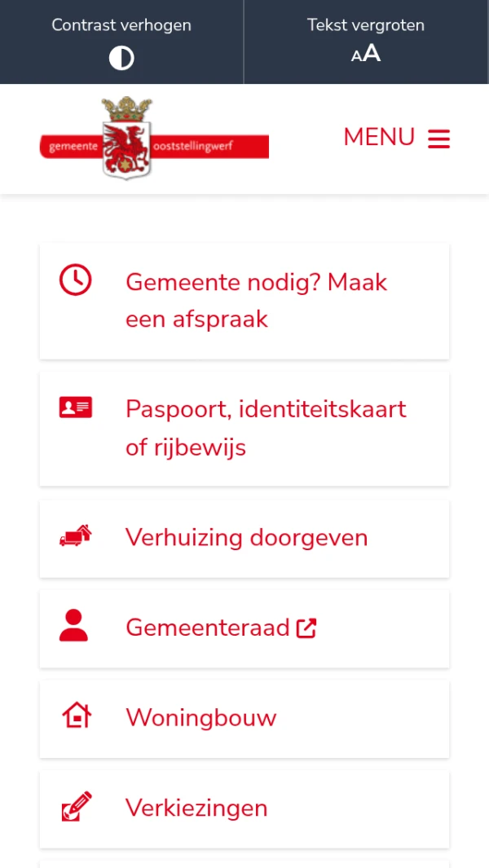This screenshot has width=489, height=868.
Task: Open Paspoort, identiteitskaart of rijbewijs
Action: [x=266, y=428]
